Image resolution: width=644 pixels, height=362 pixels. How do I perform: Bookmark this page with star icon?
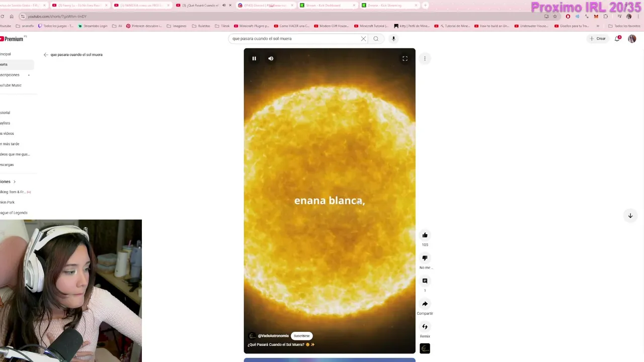click(555, 16)
